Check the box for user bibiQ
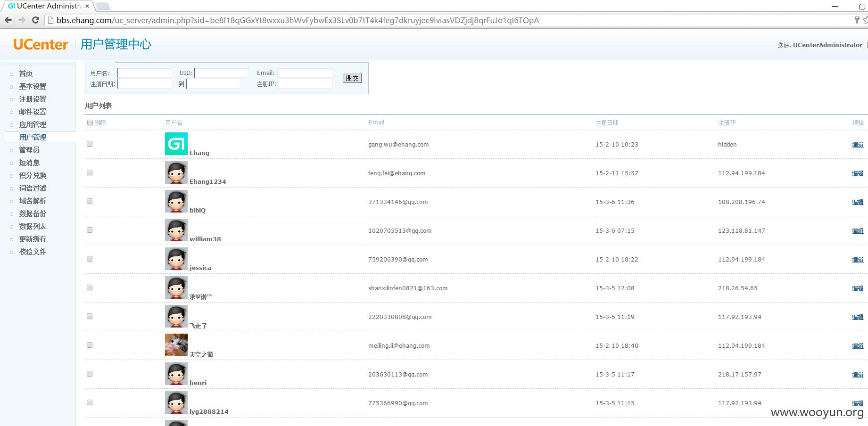Screen dimensions: 868x426 [90, 201]
